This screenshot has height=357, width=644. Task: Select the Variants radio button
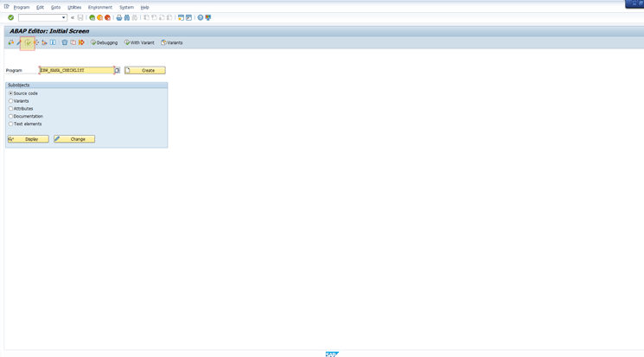10,101
